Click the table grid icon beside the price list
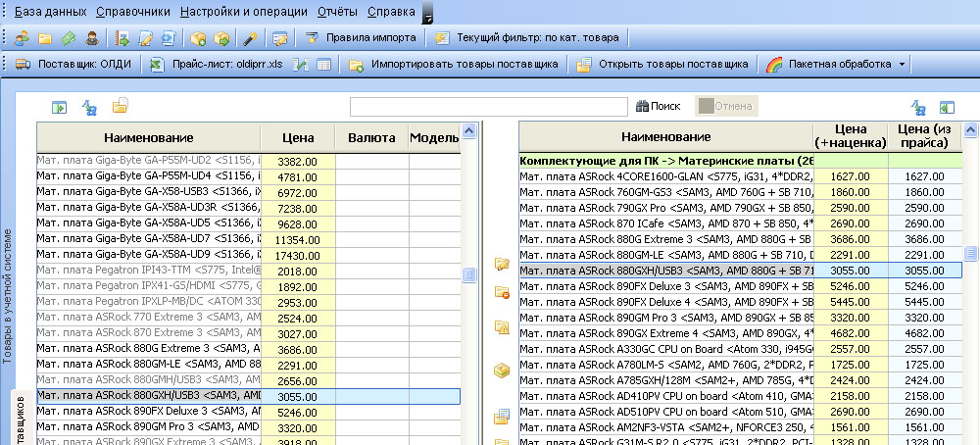 click(323, 65)
